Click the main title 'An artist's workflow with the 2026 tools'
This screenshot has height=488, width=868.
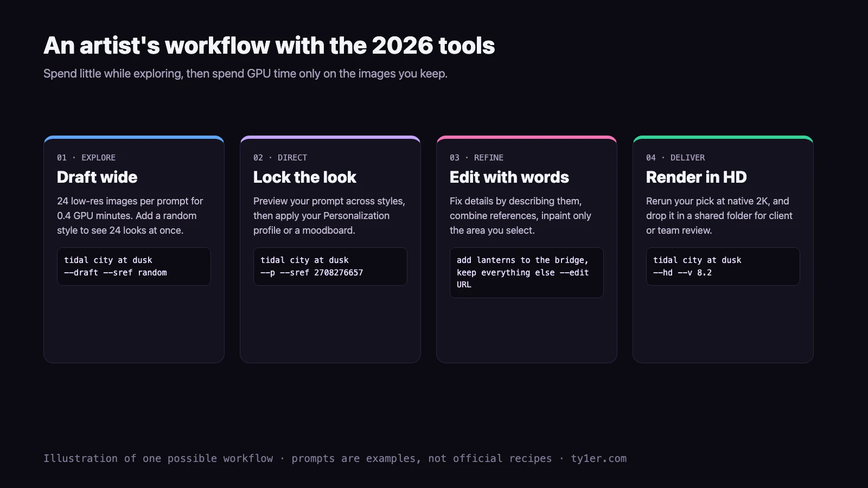click(269, 46)
